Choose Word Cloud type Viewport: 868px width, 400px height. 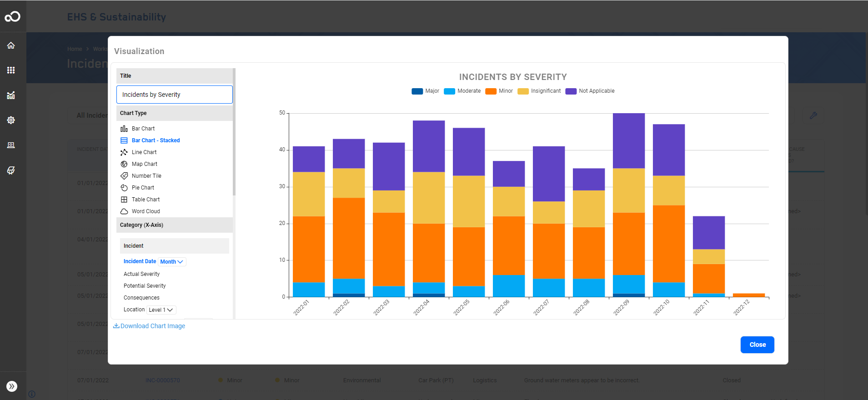(x=146, y=211)
